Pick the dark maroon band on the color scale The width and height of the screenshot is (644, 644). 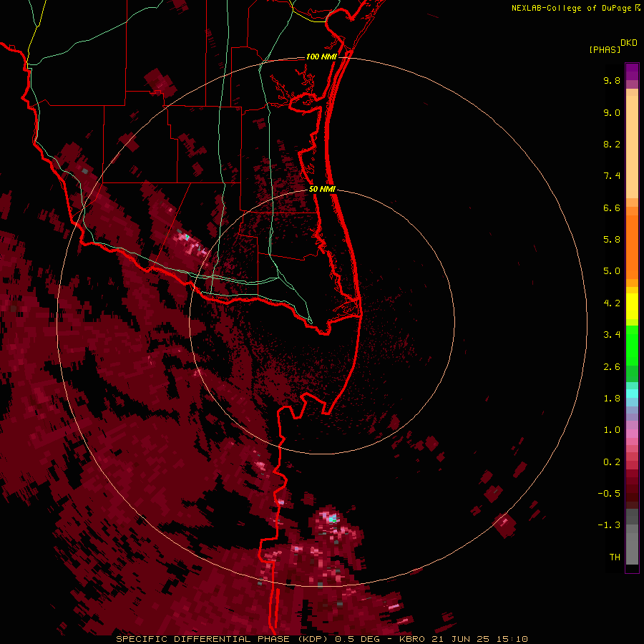click(632, 493)
